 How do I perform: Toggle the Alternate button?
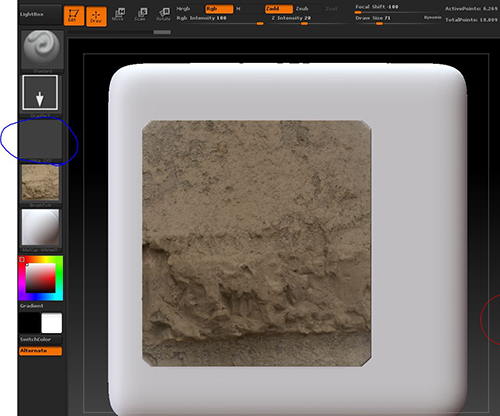coord(40,351)
